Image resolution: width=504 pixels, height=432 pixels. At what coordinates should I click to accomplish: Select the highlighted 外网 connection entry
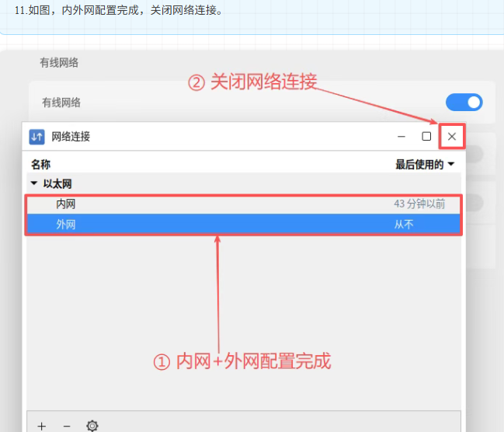(x=66, y=225)
